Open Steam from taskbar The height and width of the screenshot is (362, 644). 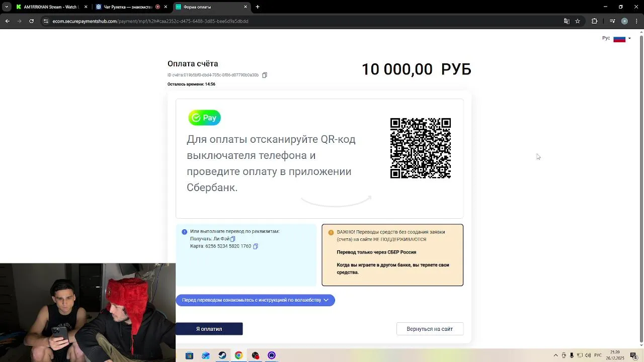click(x=222, y=355)
